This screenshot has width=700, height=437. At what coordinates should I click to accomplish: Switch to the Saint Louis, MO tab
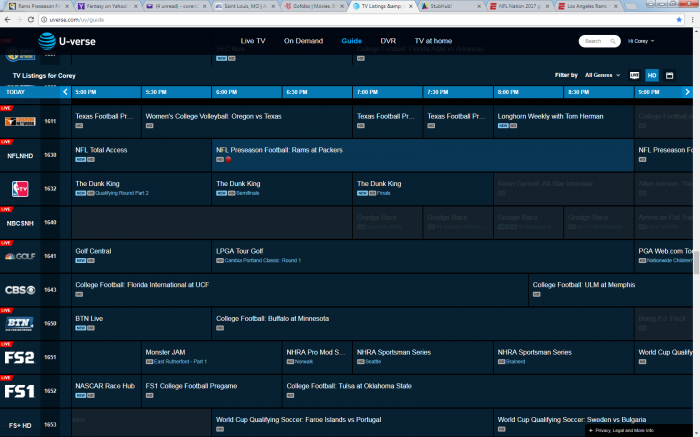point(244,6)
